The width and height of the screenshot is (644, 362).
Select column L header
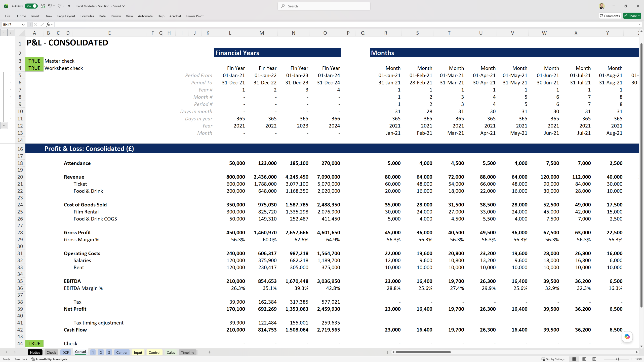(x=230, y=33)
